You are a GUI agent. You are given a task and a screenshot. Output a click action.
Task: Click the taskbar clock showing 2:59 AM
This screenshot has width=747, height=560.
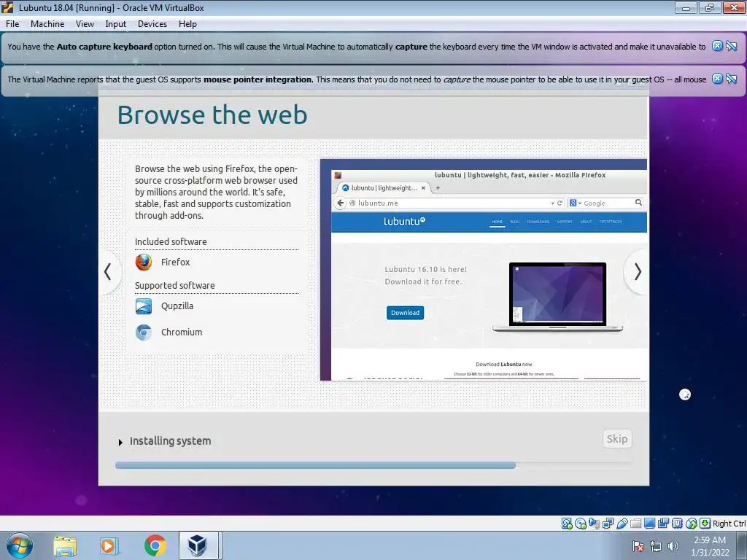(710, 546)
